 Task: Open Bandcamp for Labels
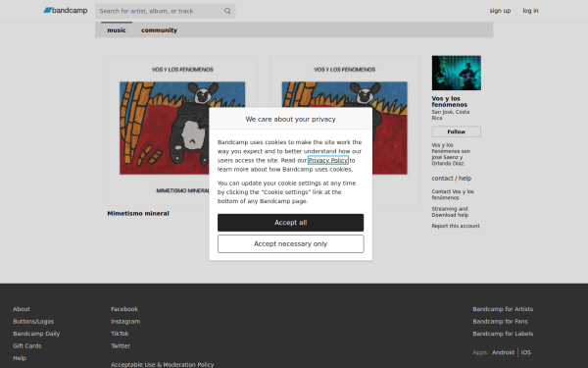[x=503, y=334]
